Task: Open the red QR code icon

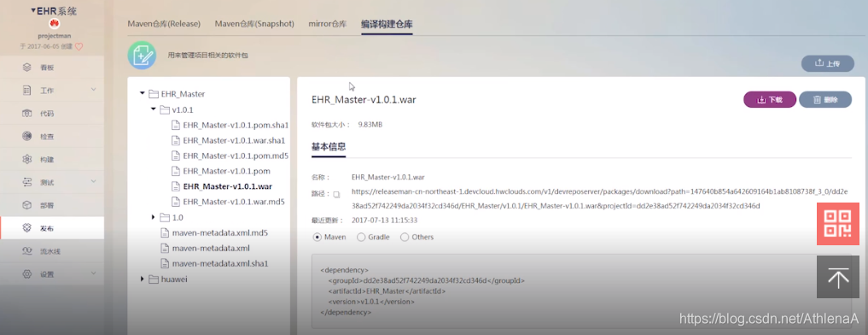Action: click(838, 224)
